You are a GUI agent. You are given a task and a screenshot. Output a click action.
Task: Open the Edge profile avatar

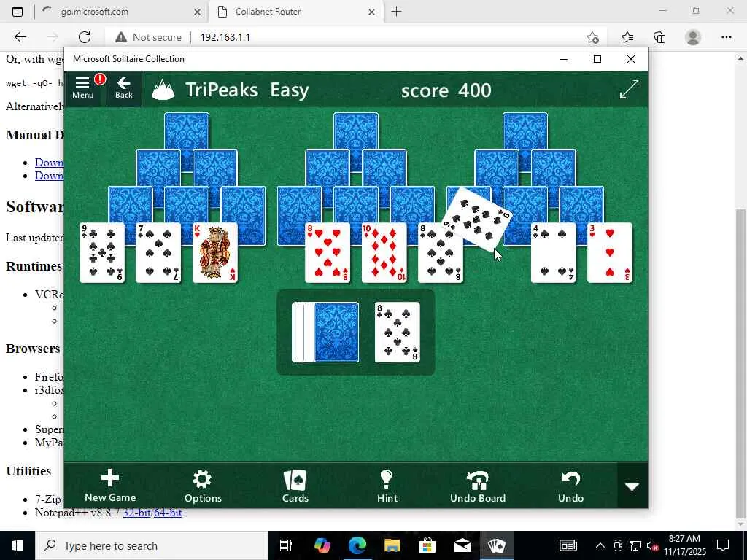point(693,37)
